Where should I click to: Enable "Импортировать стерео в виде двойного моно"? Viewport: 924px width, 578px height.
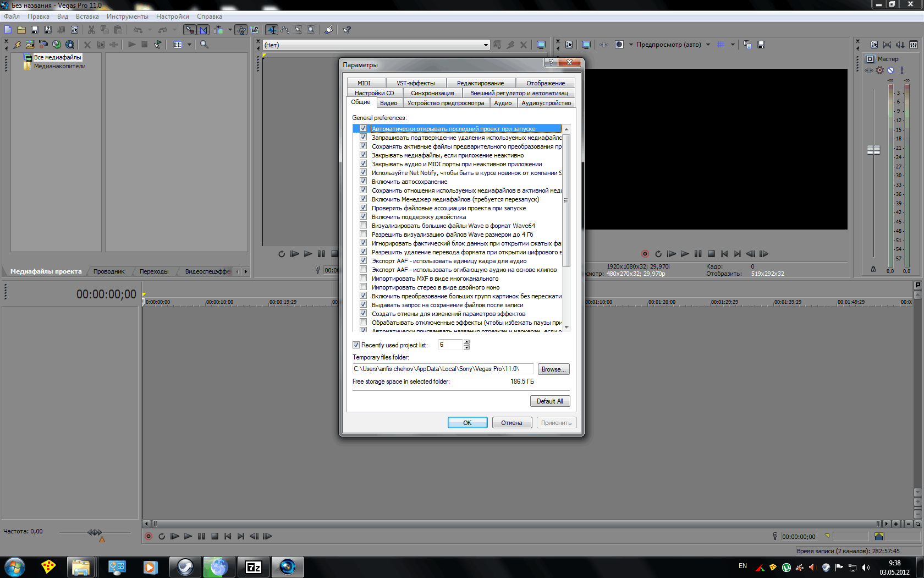(x=363, y=287)
